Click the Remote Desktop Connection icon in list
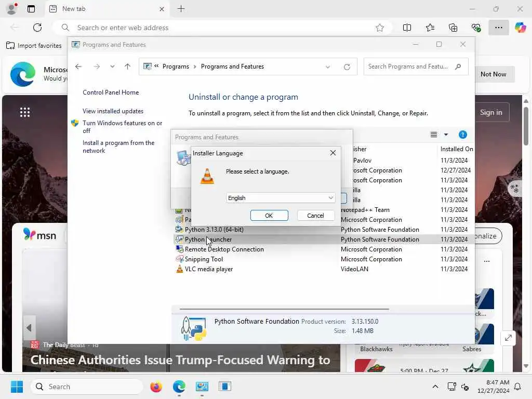 pyautogui.click(x=179, y=249)
